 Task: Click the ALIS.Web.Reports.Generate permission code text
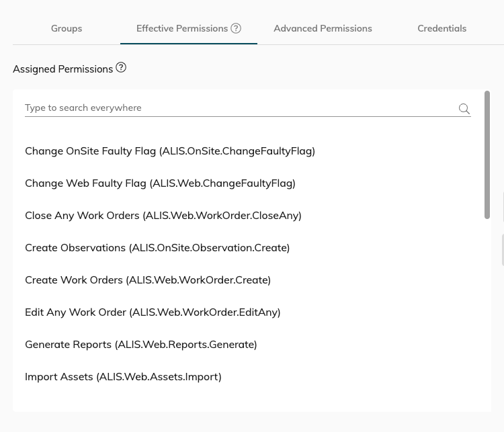point(186,345)
